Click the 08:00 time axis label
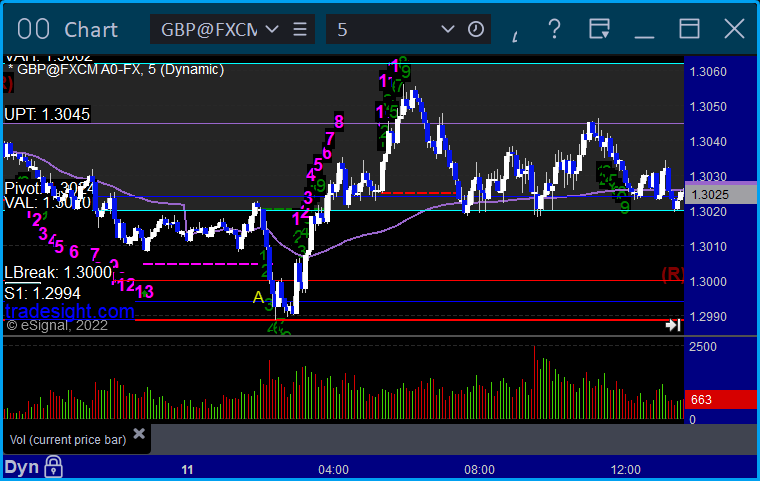The height and width of the screenshot is (481, 760). click(479, 469)
